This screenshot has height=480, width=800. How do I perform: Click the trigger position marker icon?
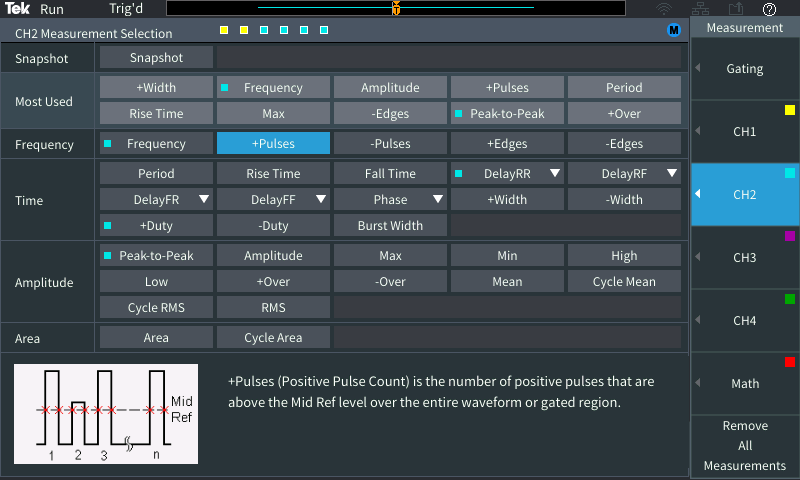396,9
